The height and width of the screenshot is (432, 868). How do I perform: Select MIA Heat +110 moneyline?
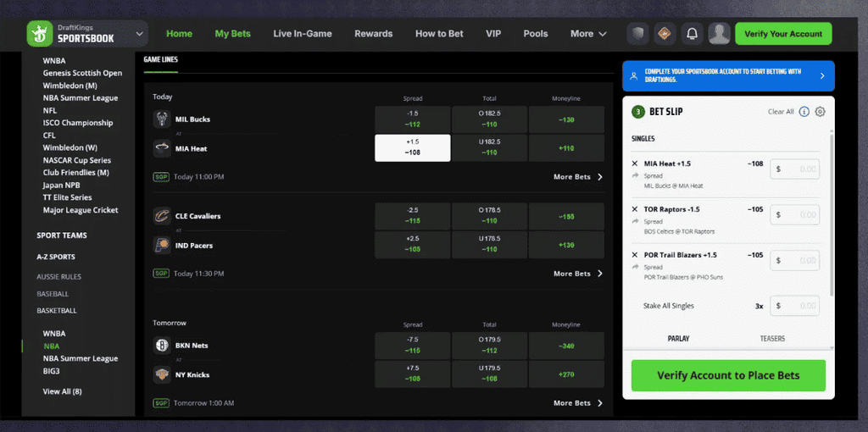pos(566,148)
